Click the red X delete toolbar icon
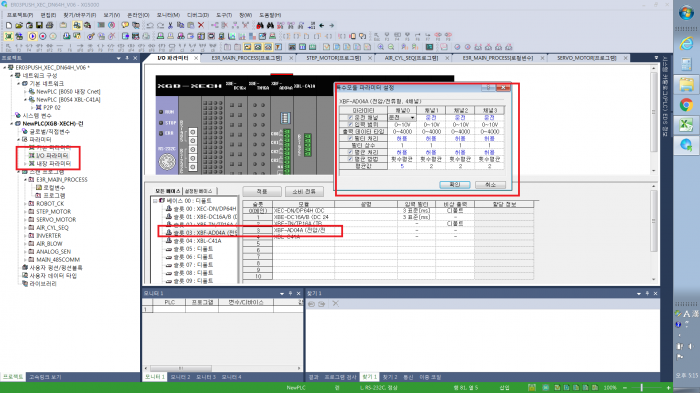Image resolution: width=700 pixels, height=393 pixels. click(x=201, y=25)
